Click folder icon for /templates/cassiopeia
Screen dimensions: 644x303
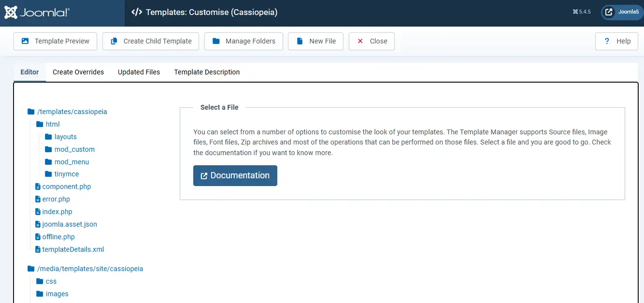(31, 112)
